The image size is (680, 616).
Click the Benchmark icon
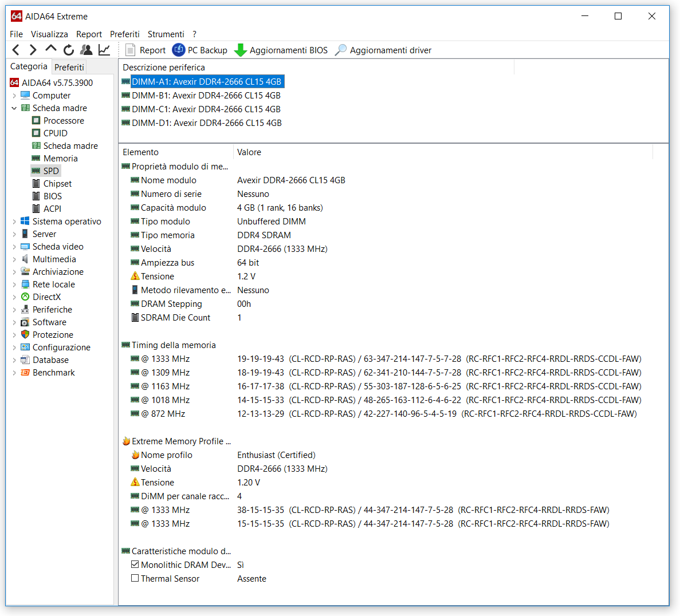pyautogui.click(x=25, y=372)
